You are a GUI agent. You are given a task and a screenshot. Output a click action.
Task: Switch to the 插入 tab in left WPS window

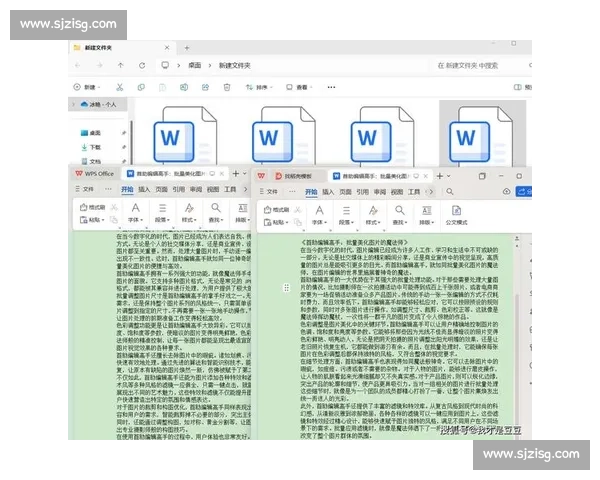[144, 189]
